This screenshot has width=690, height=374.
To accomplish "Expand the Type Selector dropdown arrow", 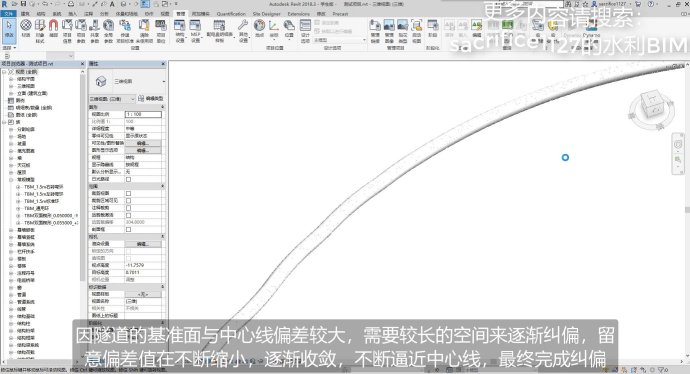I will [164, 81].
